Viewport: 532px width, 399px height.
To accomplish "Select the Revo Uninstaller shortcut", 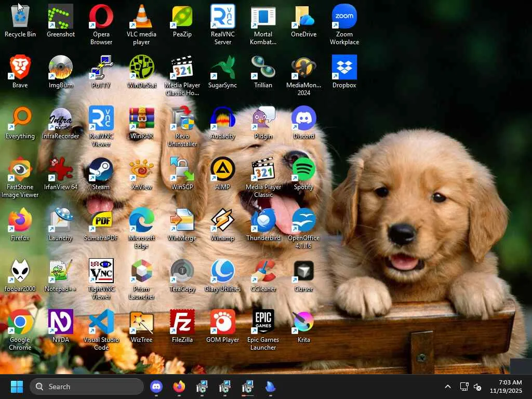I will click(182, 127).
